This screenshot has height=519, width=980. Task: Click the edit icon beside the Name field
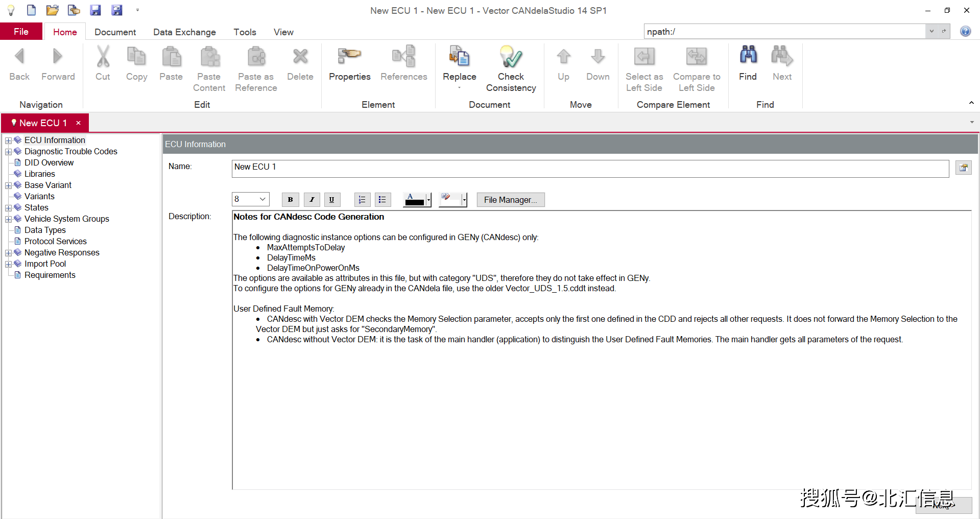(963, 168)
